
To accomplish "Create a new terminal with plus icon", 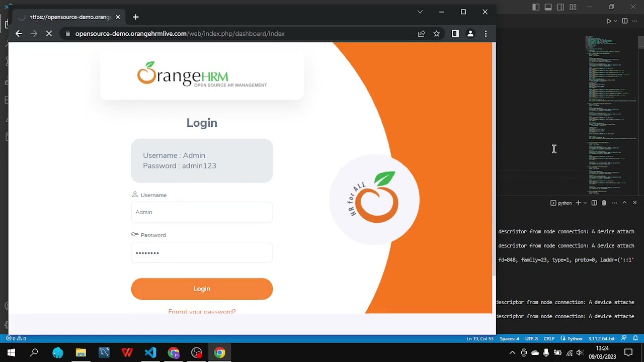I will [578, 203].
